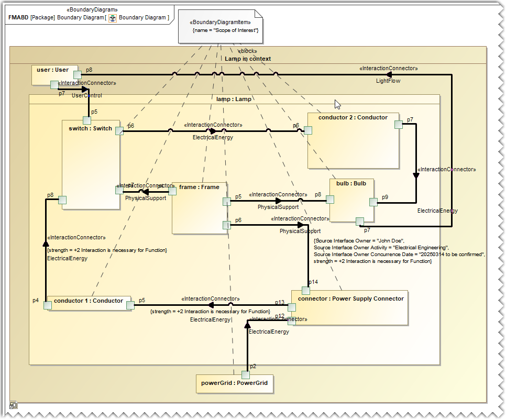Click the InteractionConnector stereotype label above LightFlow
The width and height of the screenshot is (506, 420).
pyautogui.click(x=388, y=69)
